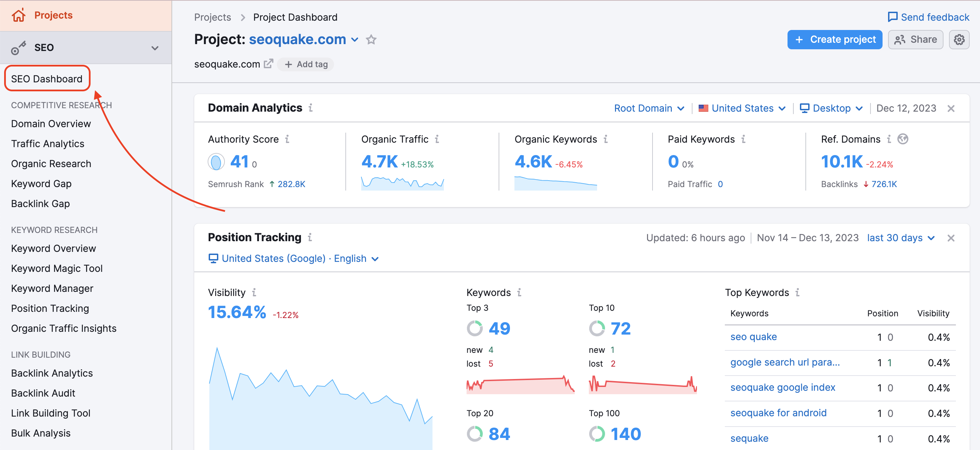The width and height of the screenshot is (980, 450).
Task: Open Link Building Tool in sidebar
Action: coord(51,413)
